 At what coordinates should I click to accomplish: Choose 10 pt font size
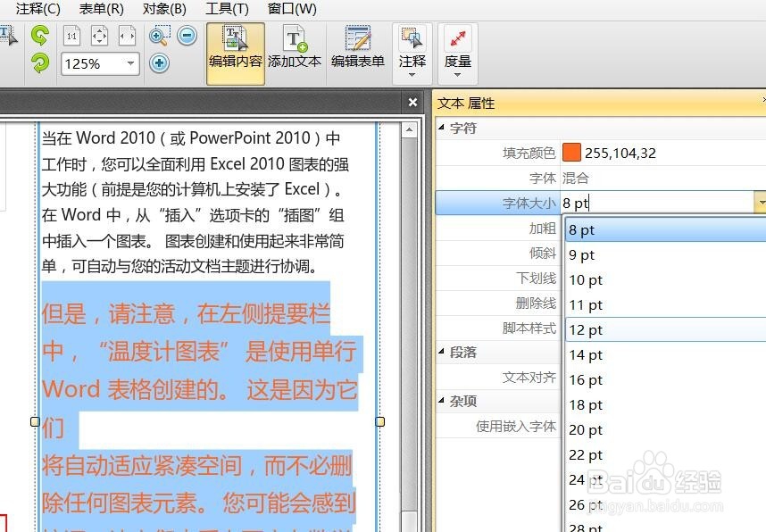coord(665,280)
